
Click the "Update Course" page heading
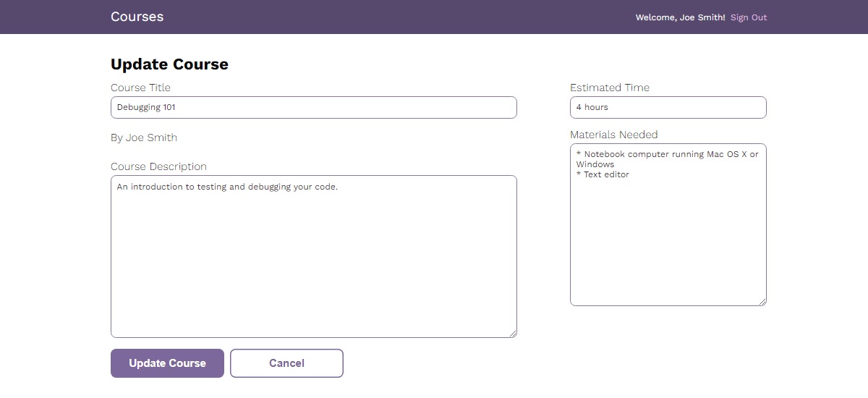click(x=169, y=64)
